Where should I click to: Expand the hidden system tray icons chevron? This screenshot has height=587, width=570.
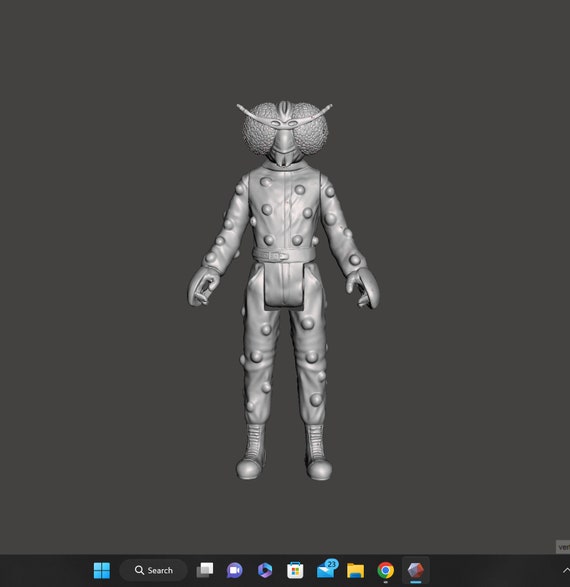[566, 571]
